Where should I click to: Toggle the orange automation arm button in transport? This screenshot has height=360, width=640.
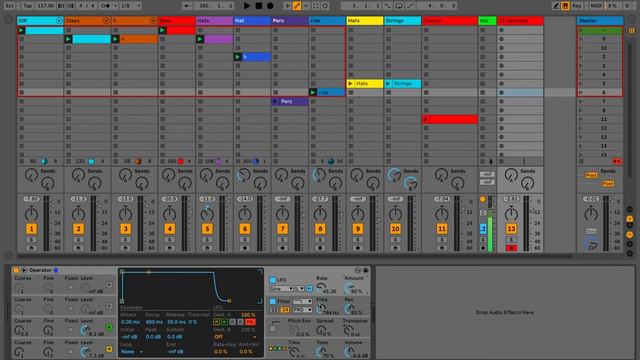pyautogui.click(x=297, y=6)
